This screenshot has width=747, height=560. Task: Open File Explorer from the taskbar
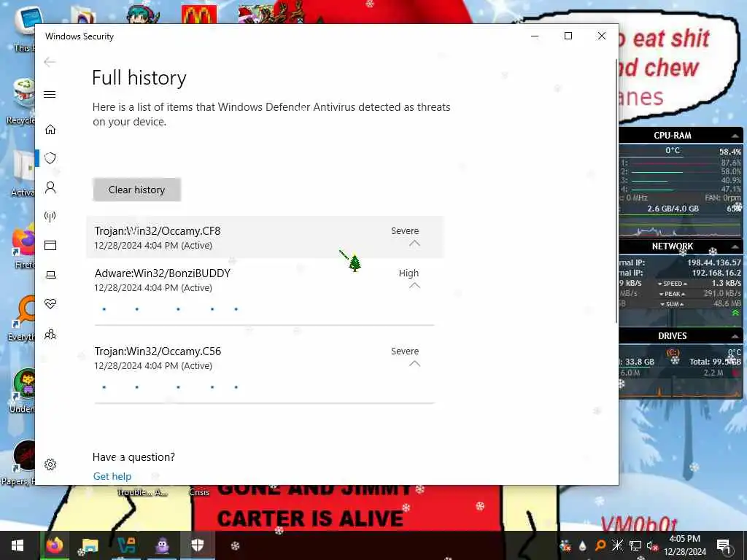point(90,545)
